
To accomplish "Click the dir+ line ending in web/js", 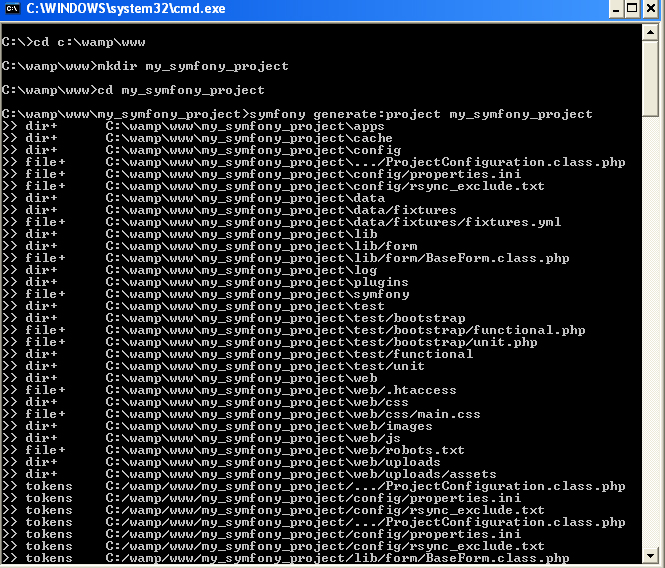I will coord(201,438).
